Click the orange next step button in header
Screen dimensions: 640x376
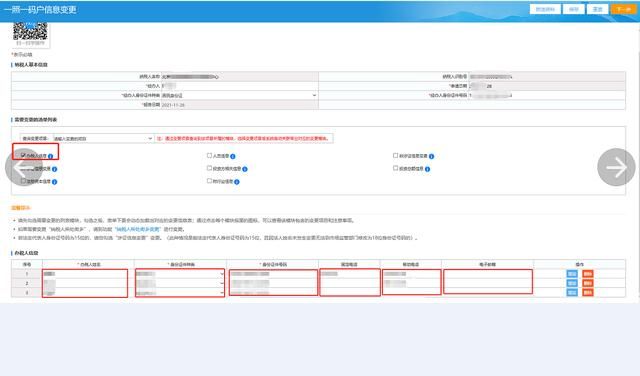623,9
